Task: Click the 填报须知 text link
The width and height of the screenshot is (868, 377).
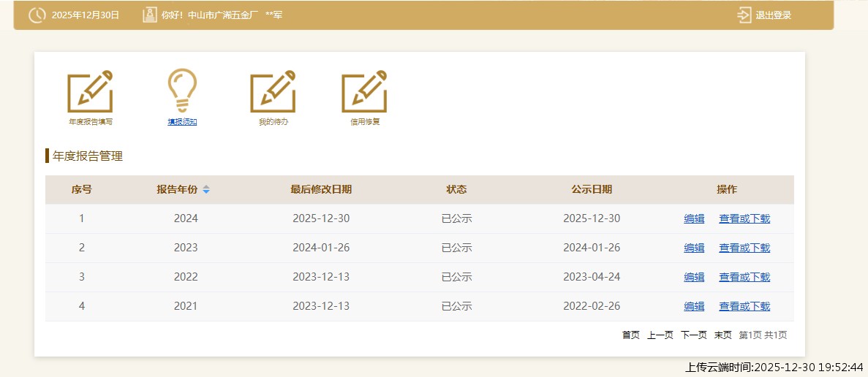Action: coord(182,122)
